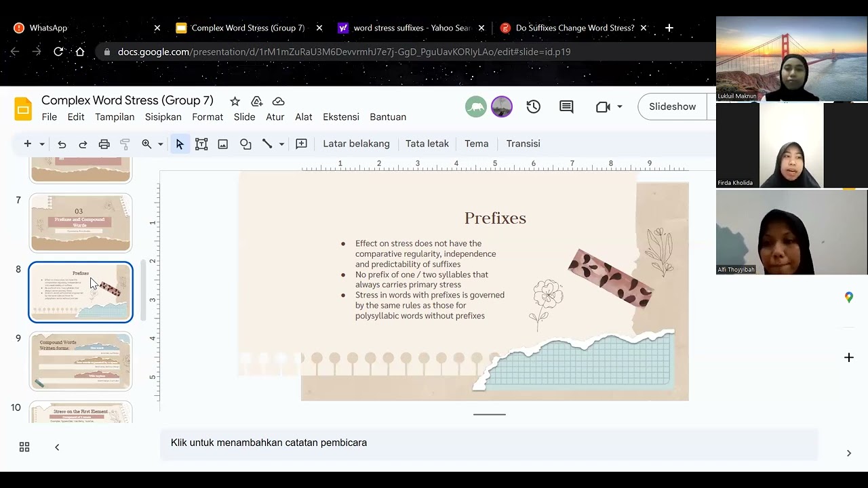Viewport: 868px width, 488px height.
Task: Open a new browser tab
Action: tap(669, 28)
